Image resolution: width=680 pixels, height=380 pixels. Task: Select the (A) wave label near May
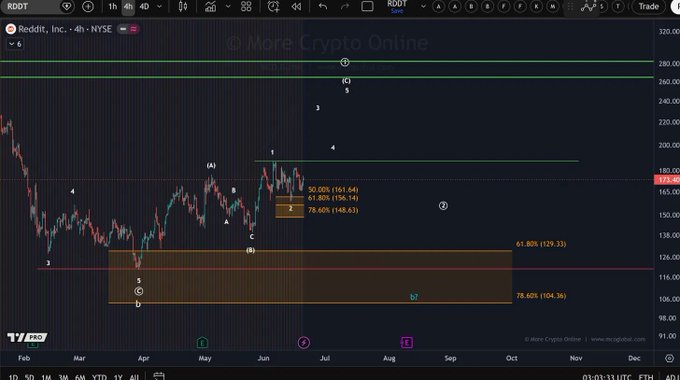[x=211, y=165]
